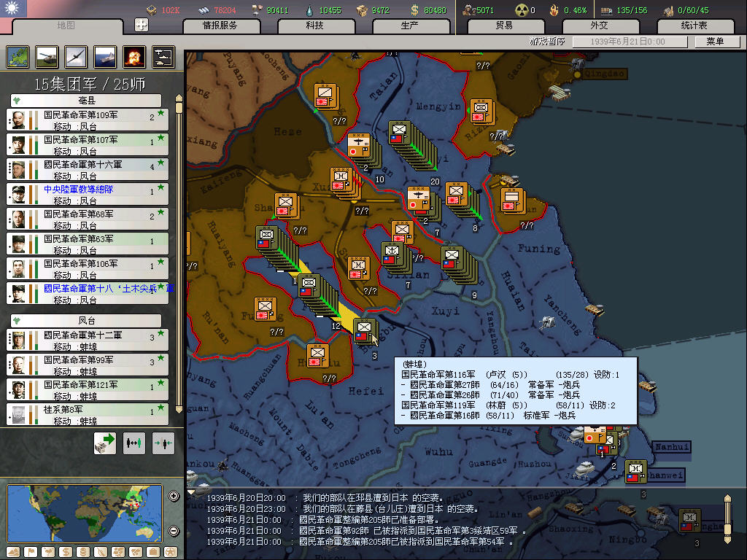Image resolution: width=747 pixels, height=560 pixels.
Task: Collapse the 亳县 army group header
Action: click(87, 101)
